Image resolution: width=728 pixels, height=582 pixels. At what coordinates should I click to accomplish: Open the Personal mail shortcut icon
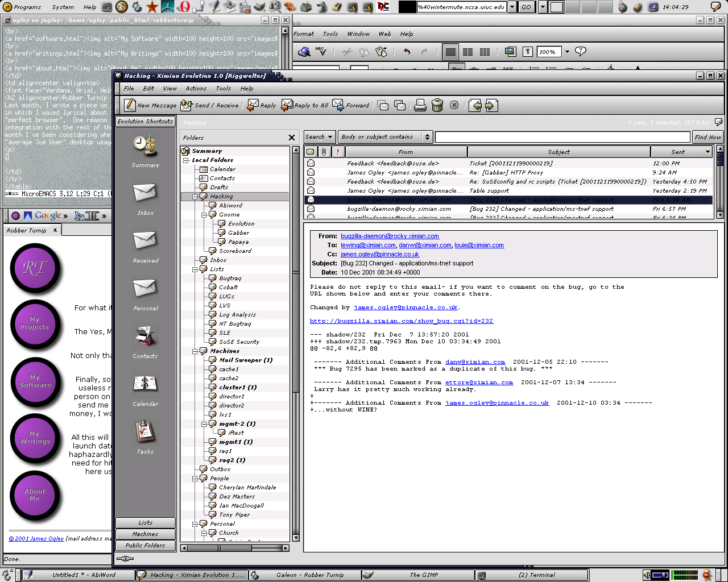click(x=145, y=290)
